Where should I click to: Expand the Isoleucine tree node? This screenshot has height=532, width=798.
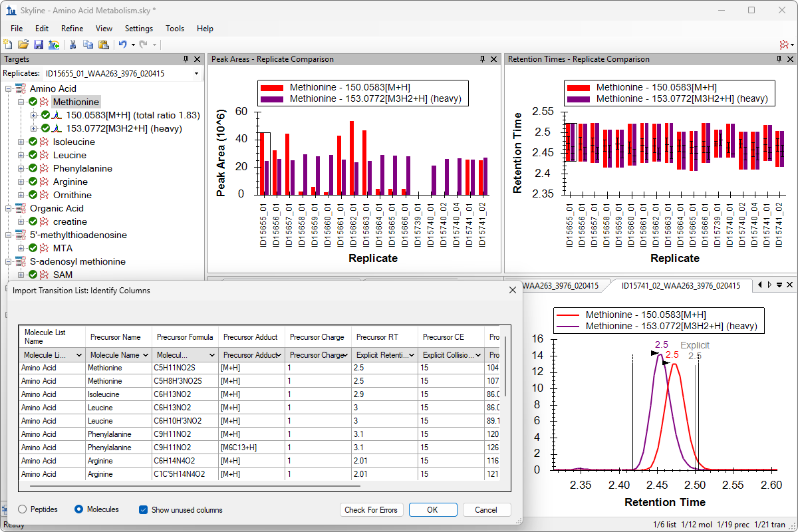point(22,142)
